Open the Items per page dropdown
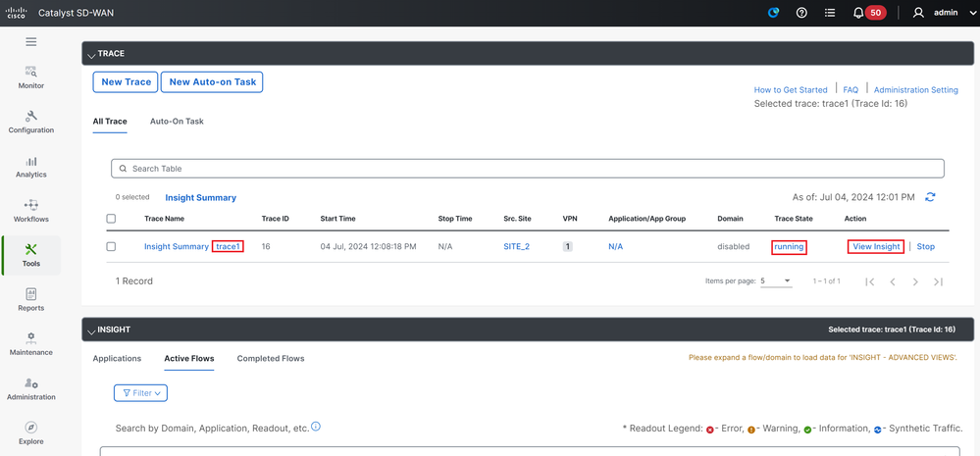The height and width of the screenshot is (456, 980). [776, 281]
